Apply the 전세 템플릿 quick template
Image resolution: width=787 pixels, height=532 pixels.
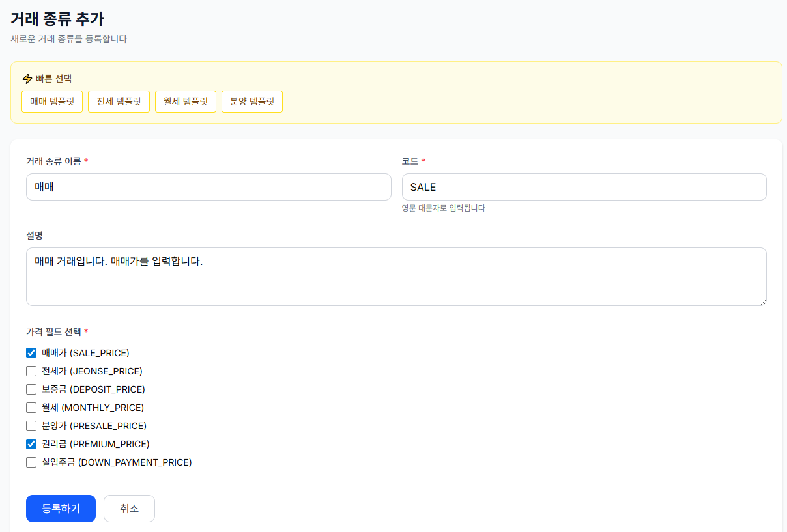[x=118, y=102]
